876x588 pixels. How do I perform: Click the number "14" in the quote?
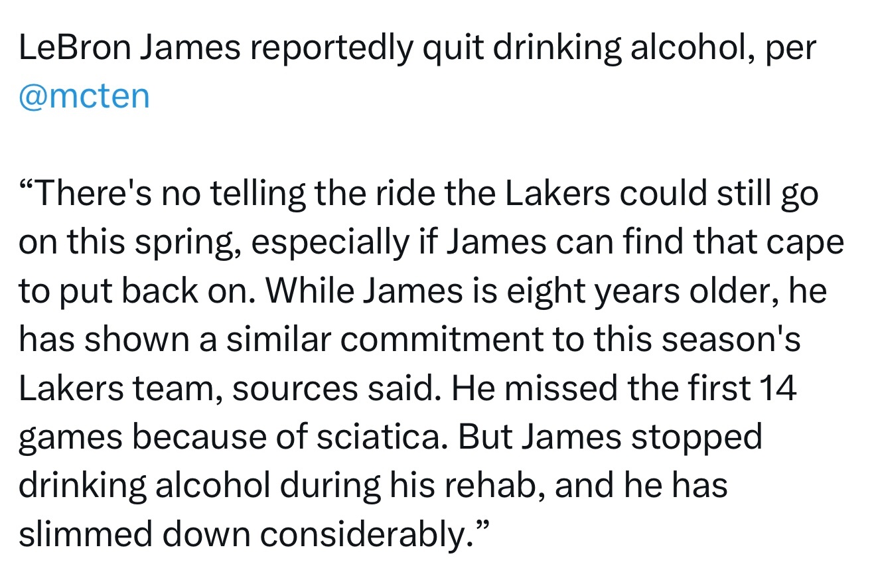776,388
